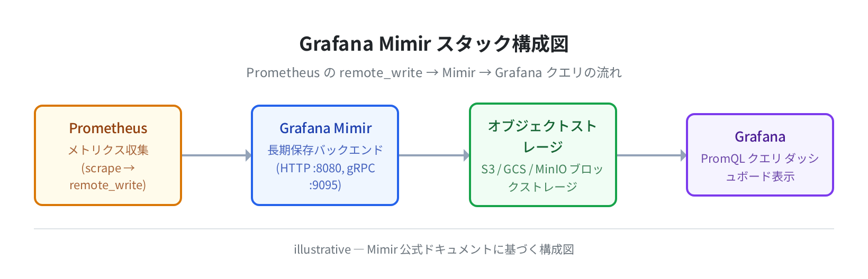Click the title Grafana Mimir スタック構成図

pyautogui.click(x=434, y=44)
